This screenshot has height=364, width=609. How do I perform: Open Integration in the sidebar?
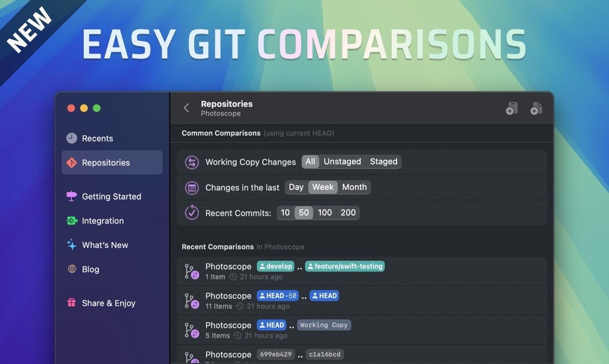tap(112, 221)
